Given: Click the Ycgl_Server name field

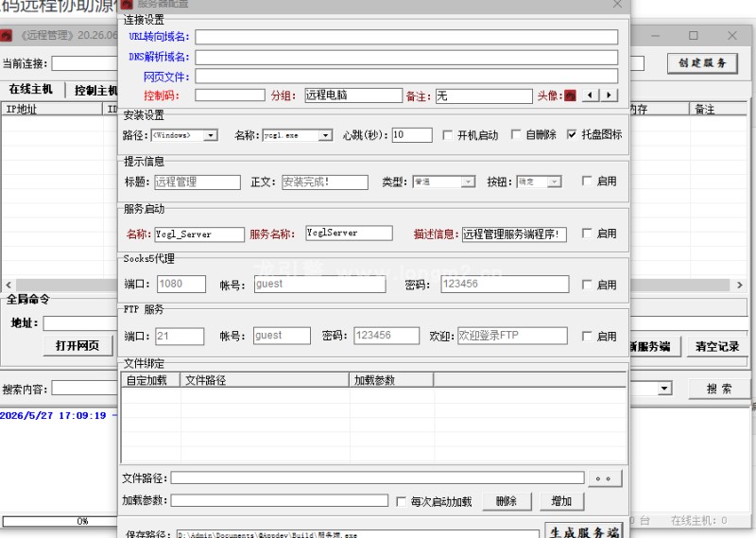Looking at the screenshot, I should [x=199, y=234].
